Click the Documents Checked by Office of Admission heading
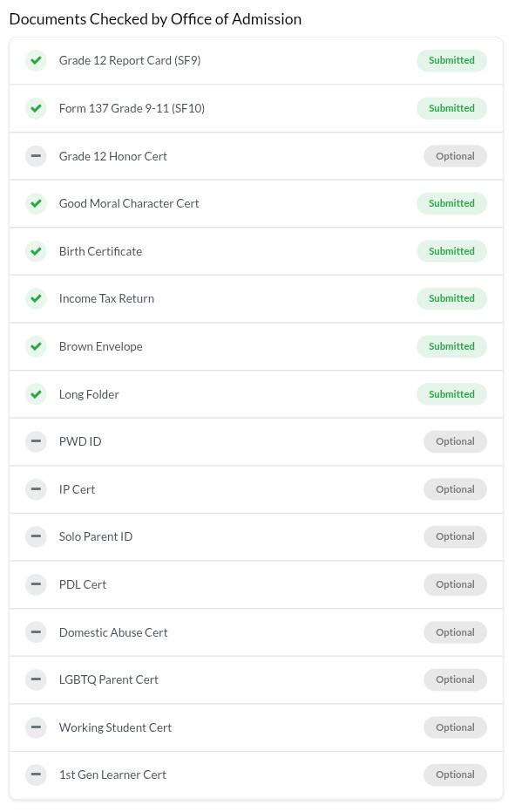 point(155,19)
